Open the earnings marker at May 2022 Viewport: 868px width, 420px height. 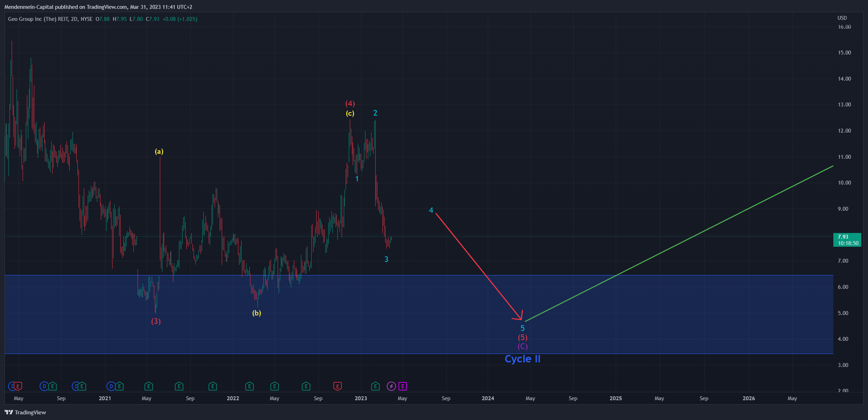[x=274, y=386]
